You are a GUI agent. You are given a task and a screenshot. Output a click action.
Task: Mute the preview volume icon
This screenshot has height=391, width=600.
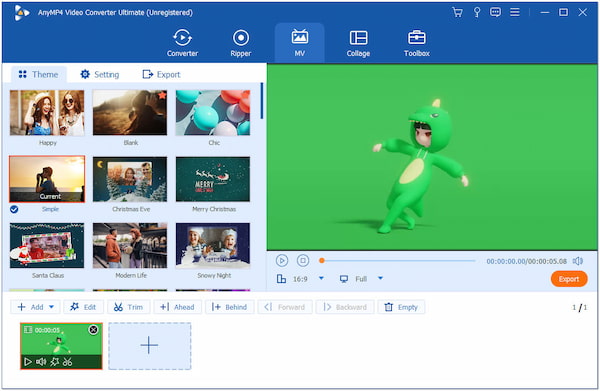point(578,261)
